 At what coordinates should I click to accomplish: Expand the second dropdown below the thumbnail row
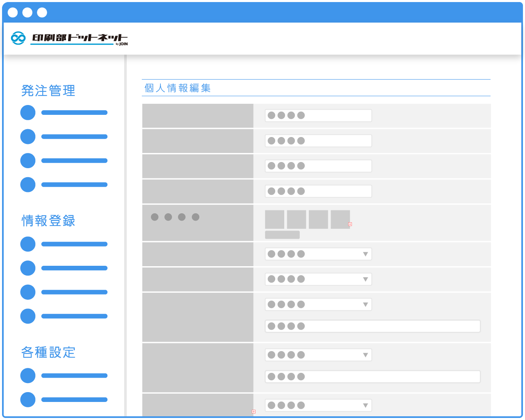point(318,279)
